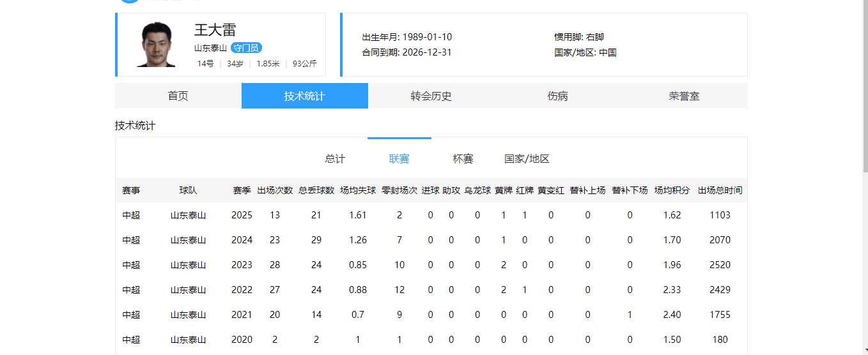
Task: Switch to the 首页 tab
Action: click(x=178, y=96)
